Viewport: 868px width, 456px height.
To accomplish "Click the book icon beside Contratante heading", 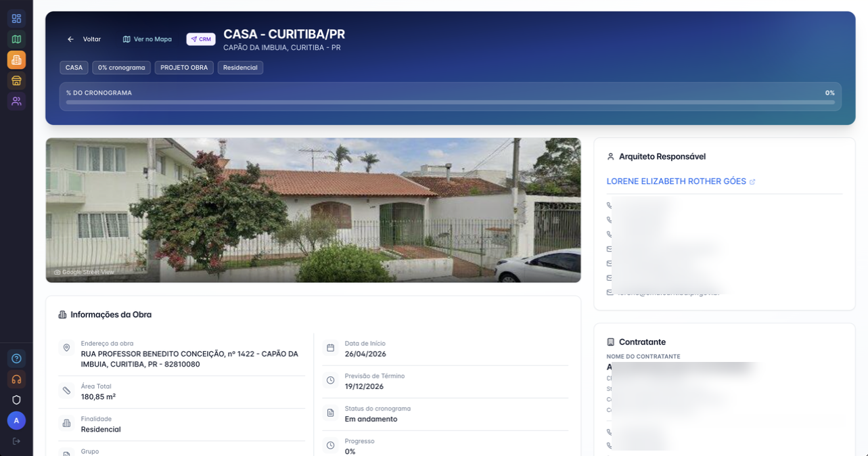I will coord(610,342).
